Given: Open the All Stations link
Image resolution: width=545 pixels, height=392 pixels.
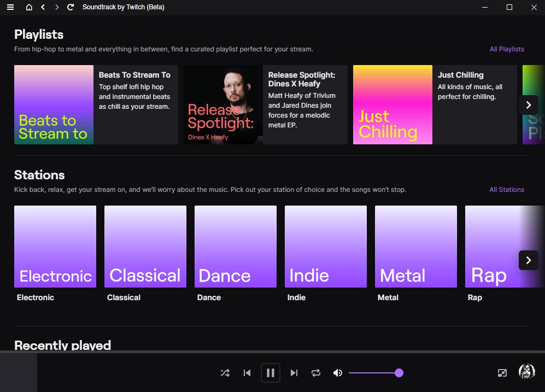Looking at the screenshot, I should click(x=507, y=189).
